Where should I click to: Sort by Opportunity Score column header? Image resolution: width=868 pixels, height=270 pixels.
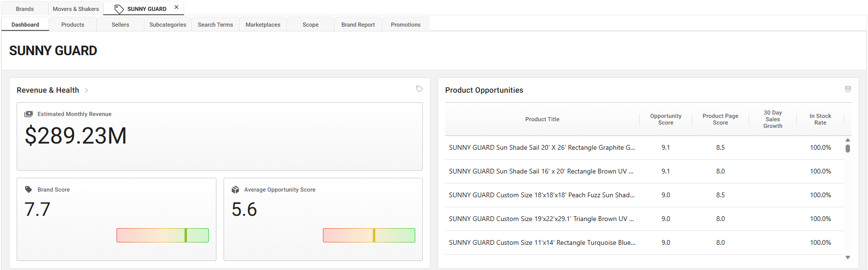click(666, 119)
